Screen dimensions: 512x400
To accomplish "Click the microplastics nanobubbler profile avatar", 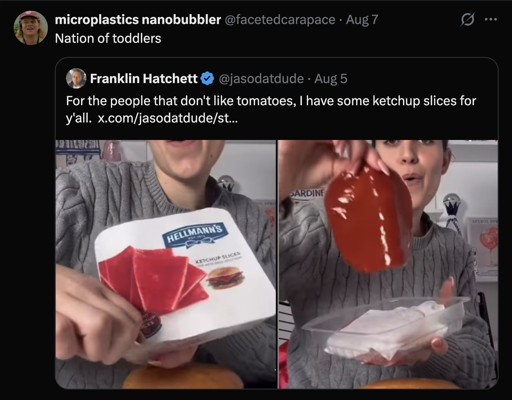I will click(31, 28).
